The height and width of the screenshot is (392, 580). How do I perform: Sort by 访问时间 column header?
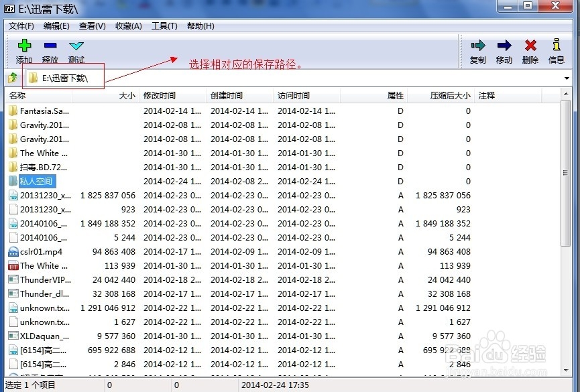point(306,96)
